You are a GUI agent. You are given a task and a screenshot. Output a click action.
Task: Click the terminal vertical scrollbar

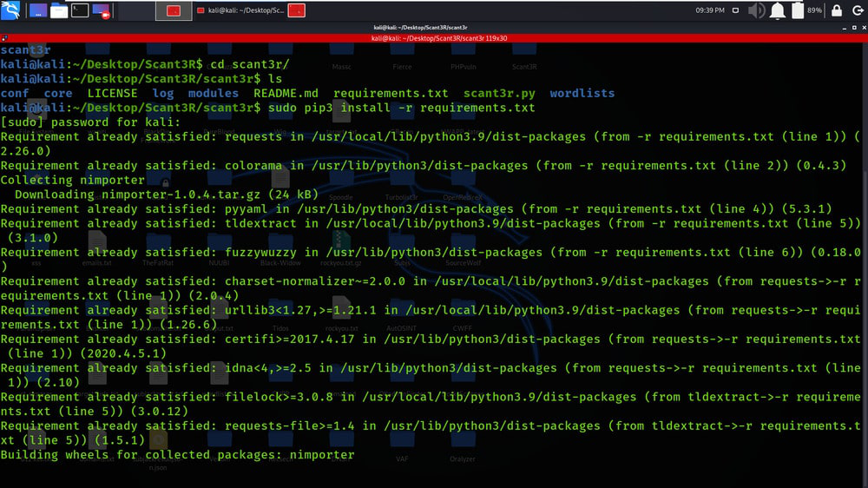click(x=865, y=266)
